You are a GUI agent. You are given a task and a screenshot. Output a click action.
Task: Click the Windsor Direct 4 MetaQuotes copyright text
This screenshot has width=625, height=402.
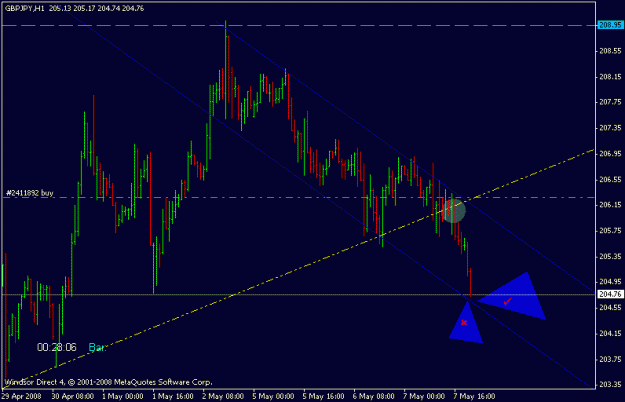point(108,382)
